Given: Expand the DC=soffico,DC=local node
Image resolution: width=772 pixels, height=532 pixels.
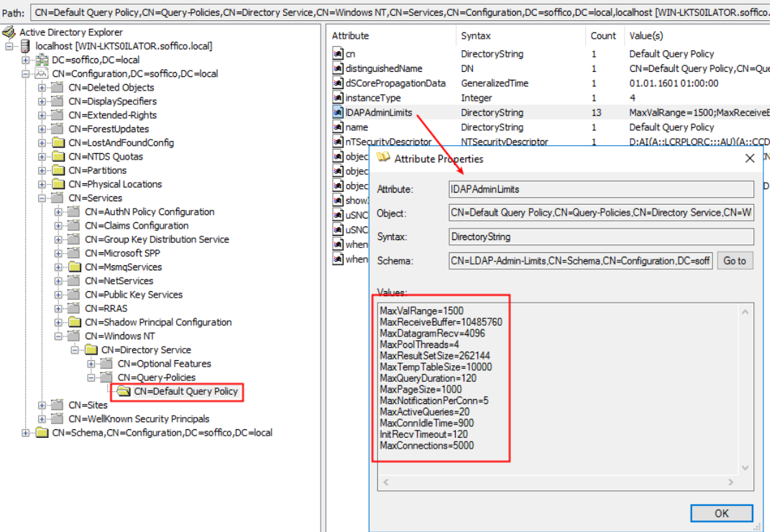Looking at the screenshot, I should point(26,60).
